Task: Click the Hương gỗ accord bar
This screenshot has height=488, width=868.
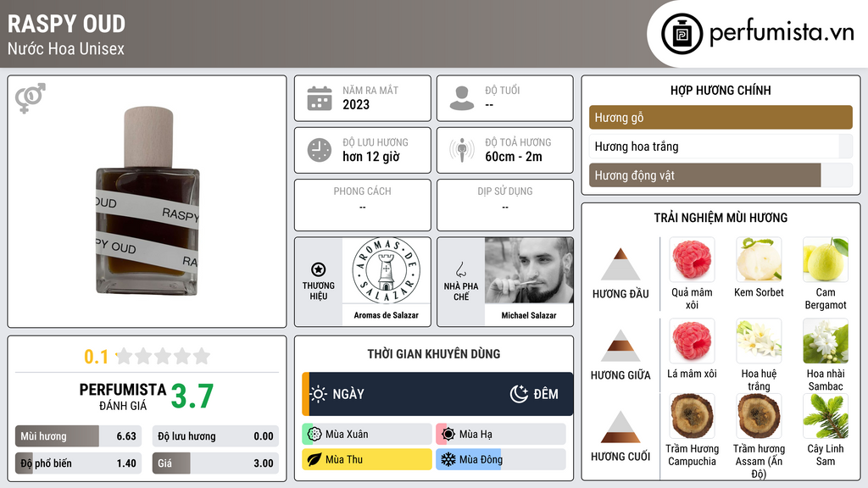Action: point(721,117)
